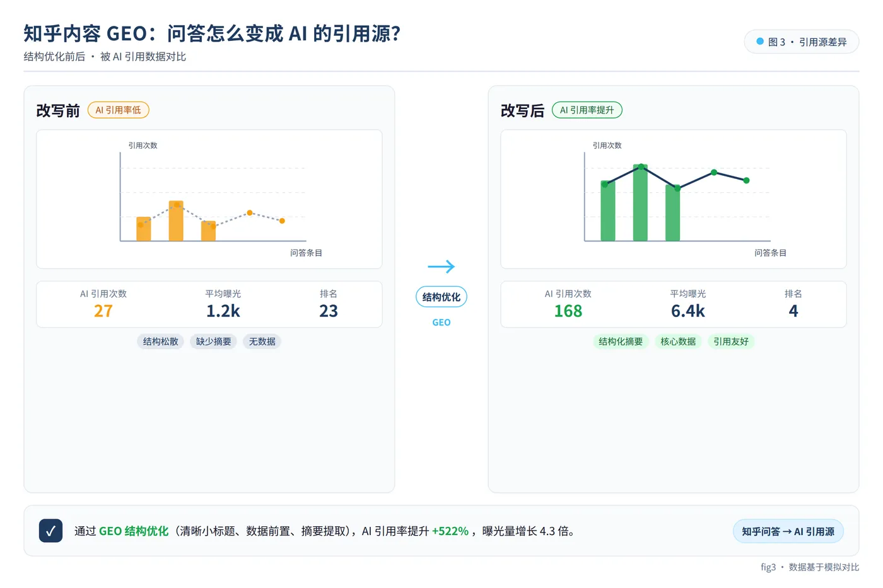Screen dimensions: 883x588
Task: Click the 结构松散 tag
Action: click(161, 342)
